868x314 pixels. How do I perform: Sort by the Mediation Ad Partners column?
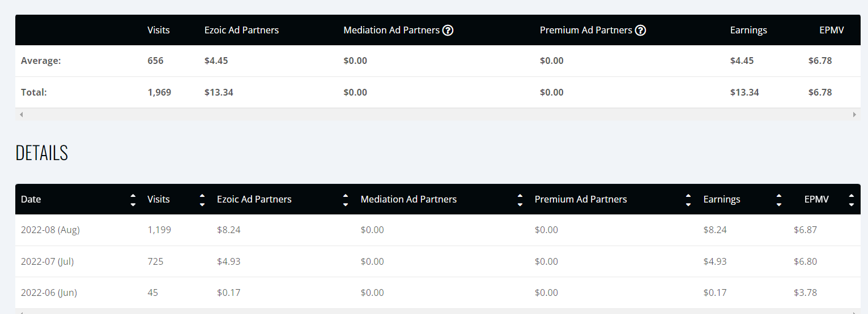click(520, 200)
